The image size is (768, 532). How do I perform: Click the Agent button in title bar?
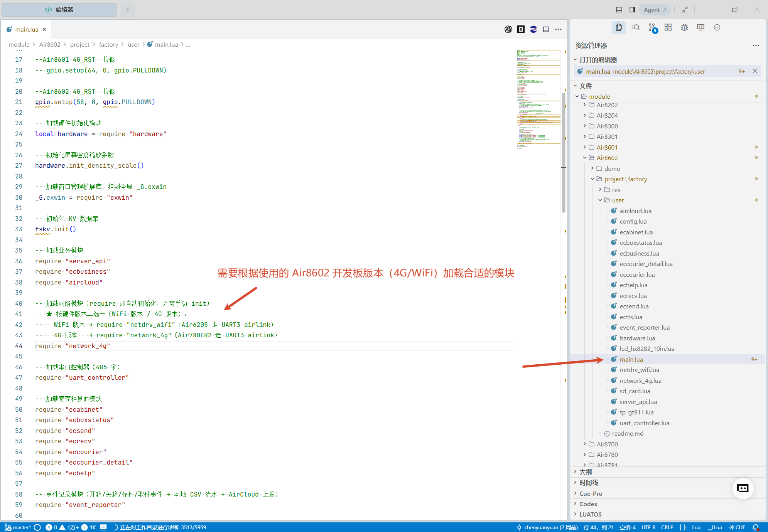pyautogui.click(x=655, y=10)
